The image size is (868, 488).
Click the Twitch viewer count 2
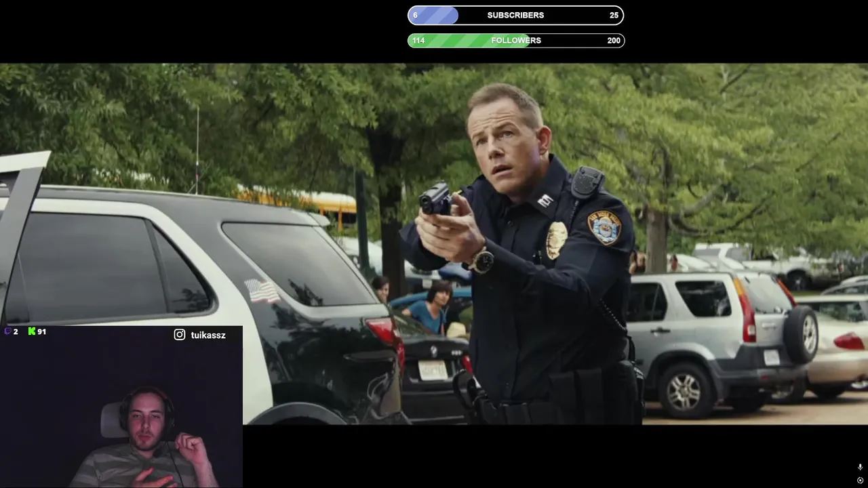pyautogui.click(x=16, y=331)
